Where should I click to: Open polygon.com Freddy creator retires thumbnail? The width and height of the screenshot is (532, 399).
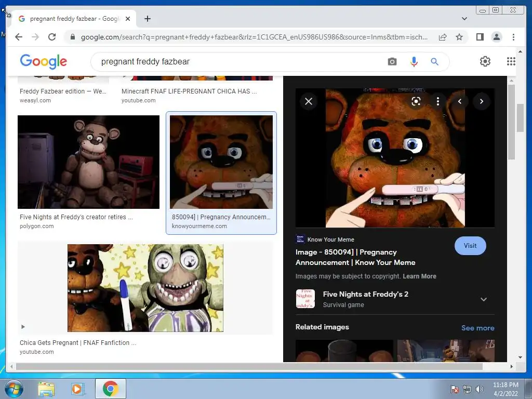88,162
